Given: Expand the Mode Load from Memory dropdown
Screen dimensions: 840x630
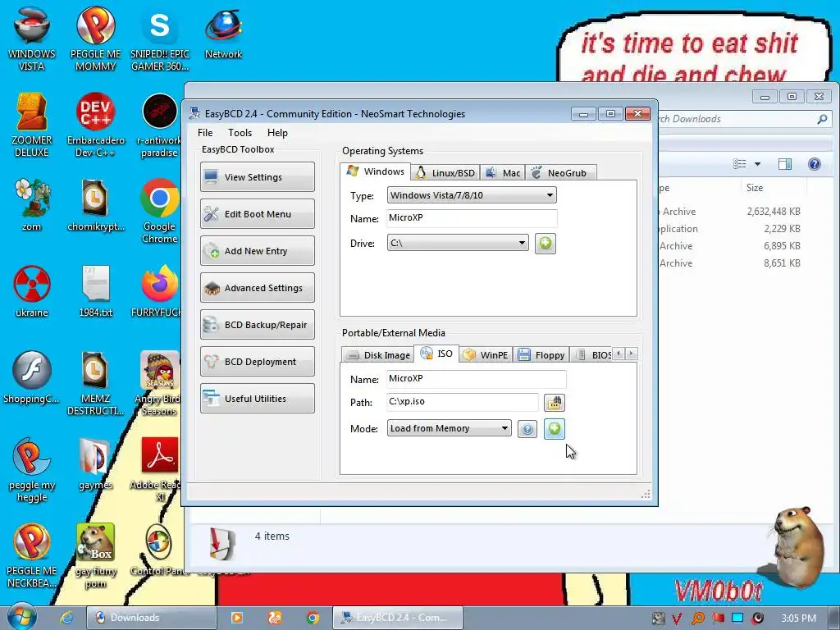Looking at the screenshot, I should click(x=449, y=428).
